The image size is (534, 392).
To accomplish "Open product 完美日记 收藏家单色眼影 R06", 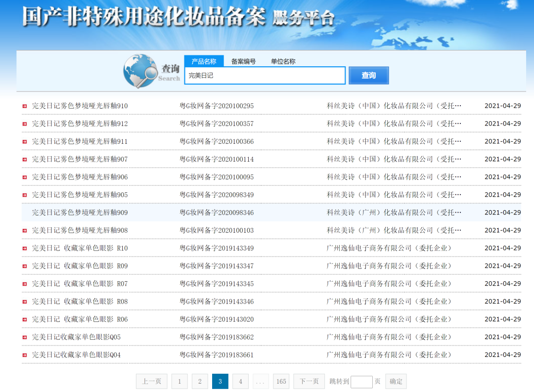I will coord(80,319).
